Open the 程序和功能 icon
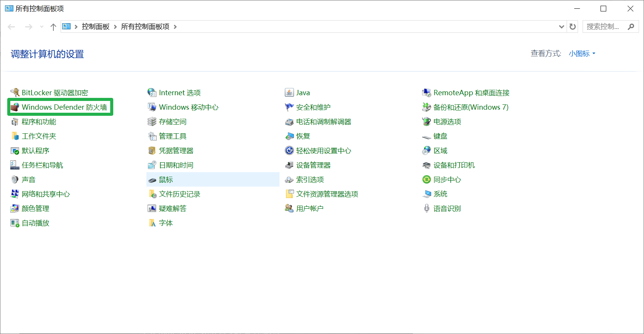The height and width of the screenshot is (334, 644). tap(15, 121)
